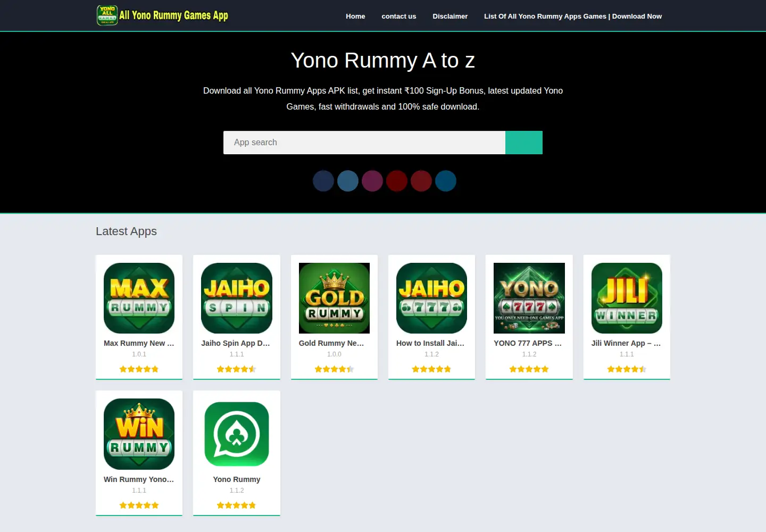Open the "Yono Rummy" card title link
Image resolution: width=766 pixels, height=532 pixels.
[x=237, y=479]
